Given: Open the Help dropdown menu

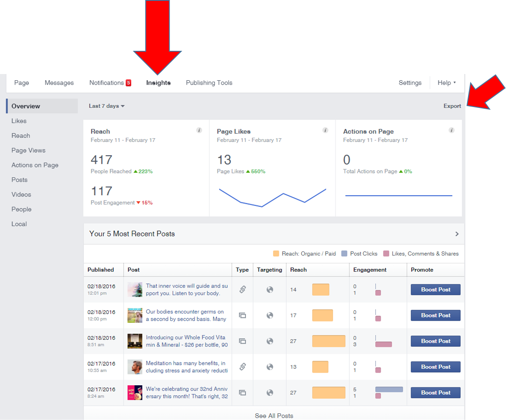Looking at the screenshot, I should coord(446,82).
